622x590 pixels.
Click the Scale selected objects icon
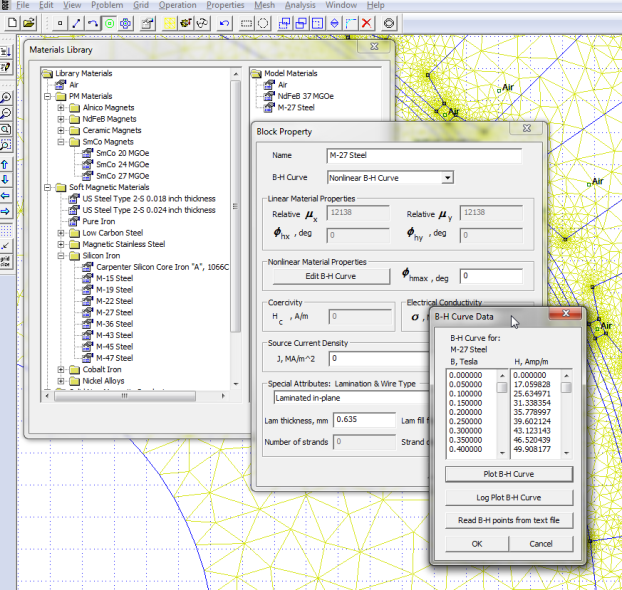click(317, 23)
